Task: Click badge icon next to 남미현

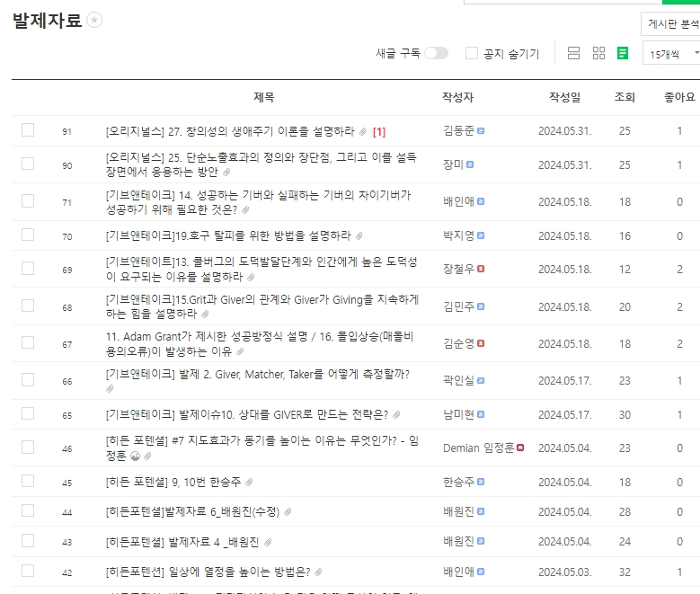Action: pyautogui.click(x=481, y=414)
